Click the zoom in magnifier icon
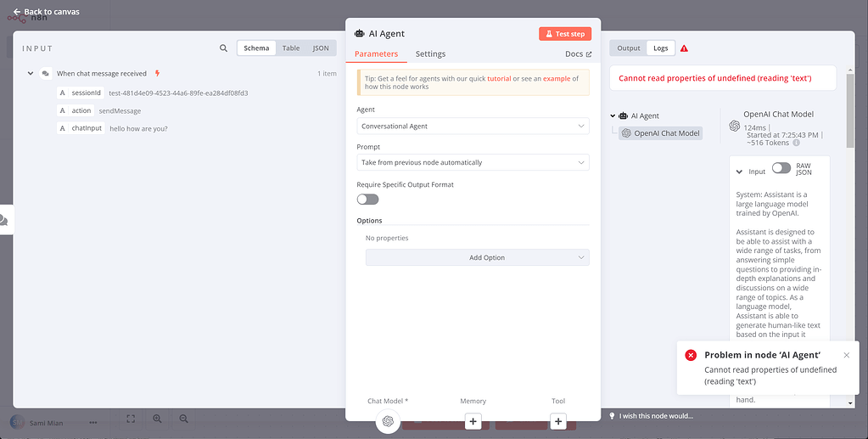This screenshot has height=439, width=868. 157,419
